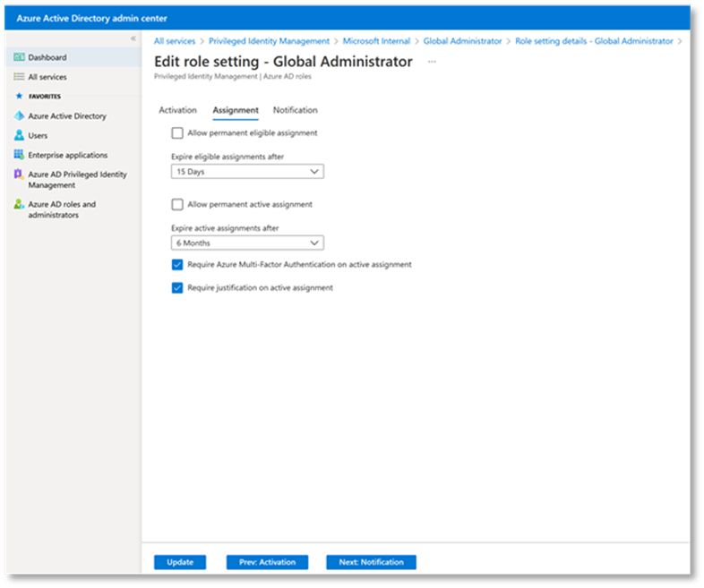Enable Allow permanent active assignment checkbox
This screenshot has width=704, height=588.
click(x=177, y=205)
